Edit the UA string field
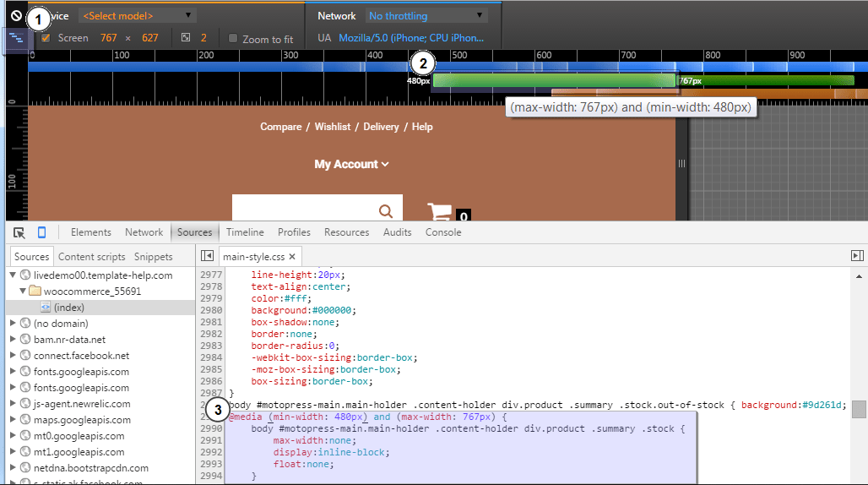This screenshot has height=485, width=868. point(411,38)
